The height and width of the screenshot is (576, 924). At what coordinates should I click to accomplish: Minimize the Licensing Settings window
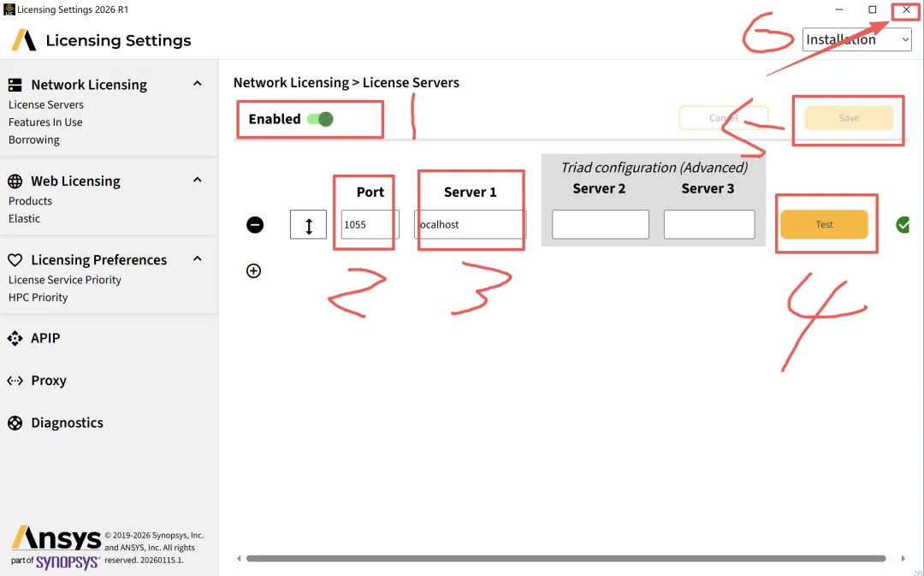(x=839, y=9)
